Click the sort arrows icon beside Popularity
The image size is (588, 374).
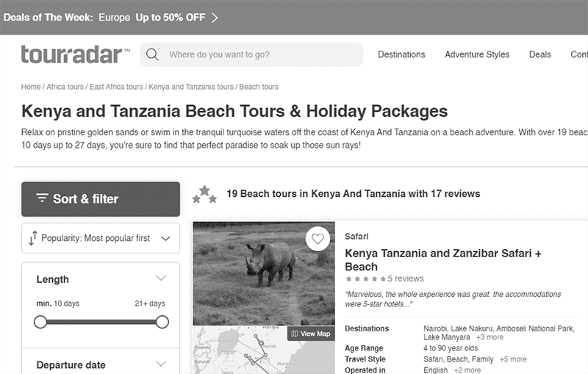click(x=33, y=238)
